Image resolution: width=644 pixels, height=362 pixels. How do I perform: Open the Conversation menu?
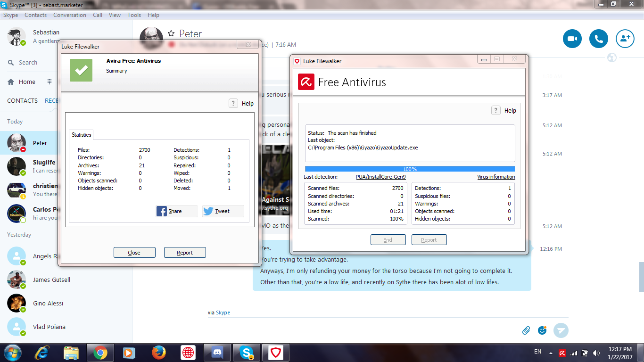tap(70, 15)
